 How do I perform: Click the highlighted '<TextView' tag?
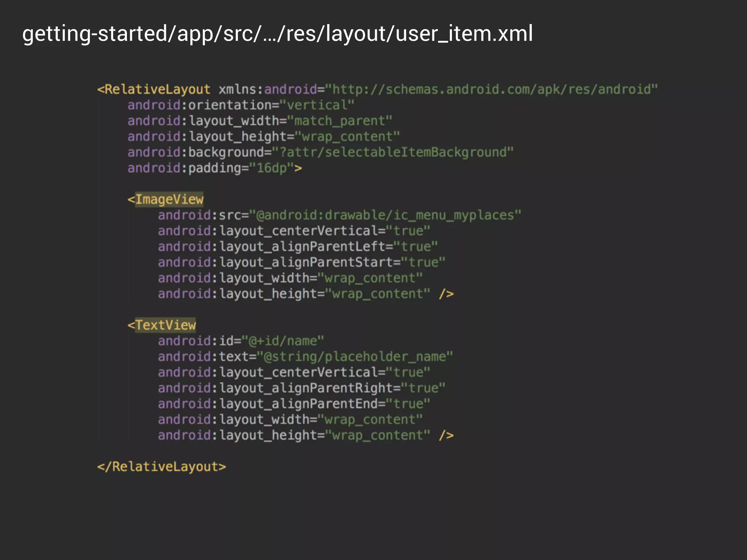pos(162,325)
